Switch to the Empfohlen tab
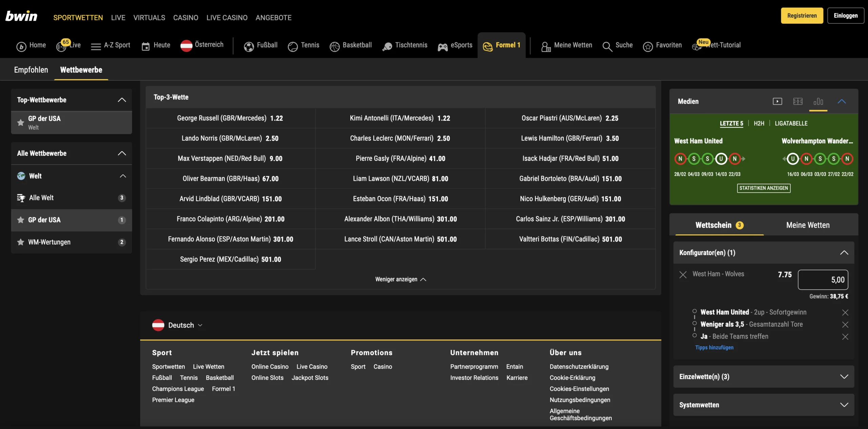The image size is (868, 429). (x=31, y=70)
